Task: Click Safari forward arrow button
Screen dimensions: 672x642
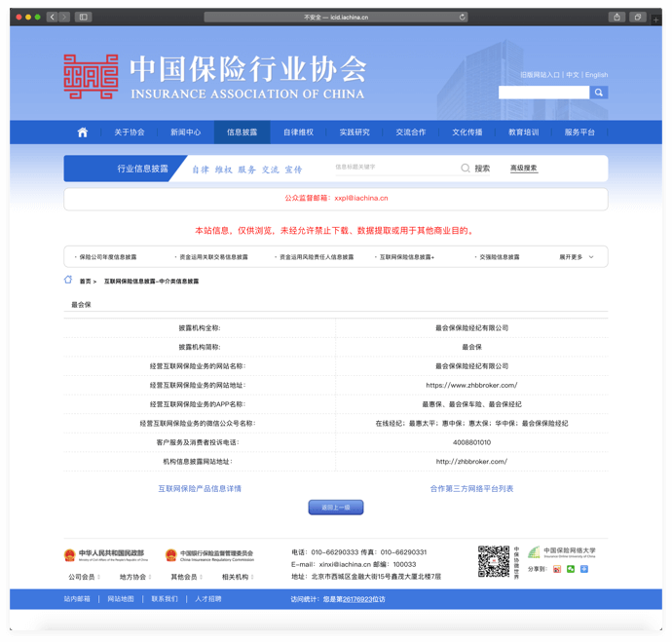Action: coord(64,18)
